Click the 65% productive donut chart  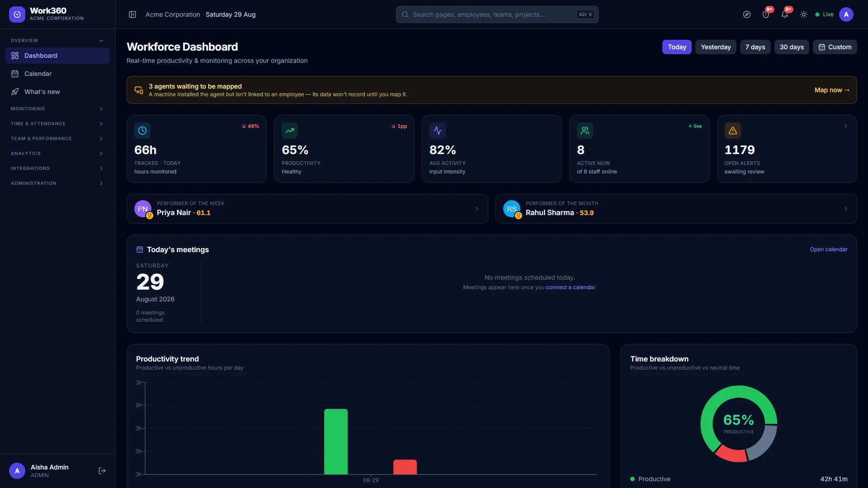(x=739, y=424)
